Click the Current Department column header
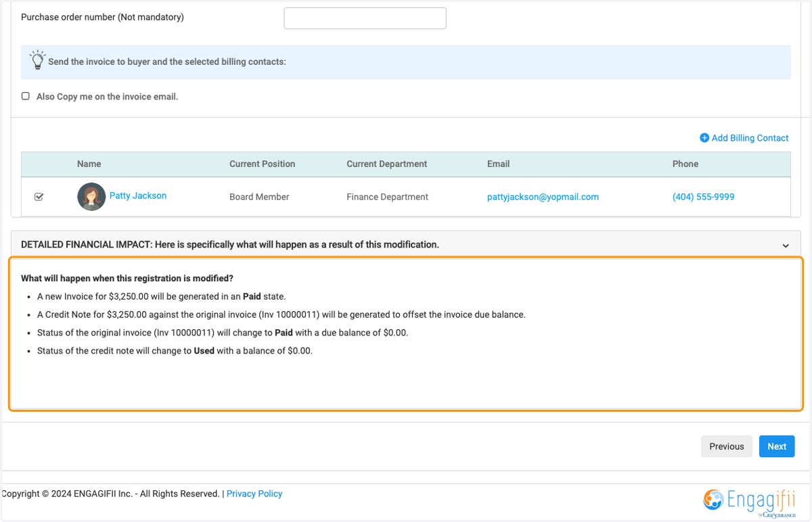The image size is (812, 522). 387,164
